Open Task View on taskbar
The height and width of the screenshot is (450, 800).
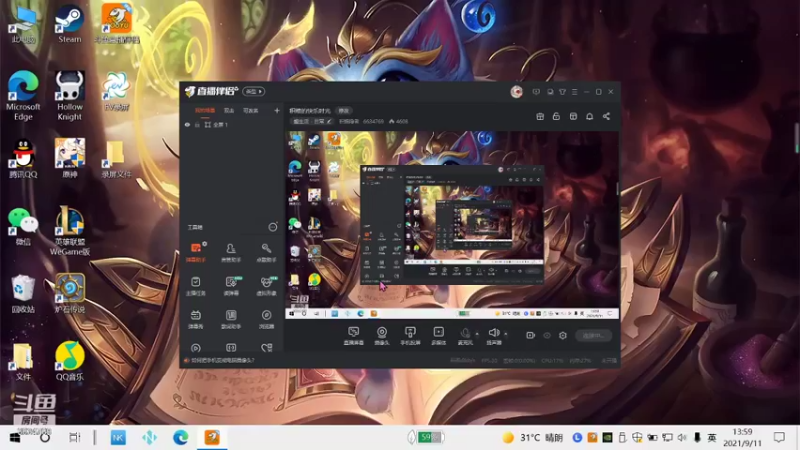tap(74, 438)
